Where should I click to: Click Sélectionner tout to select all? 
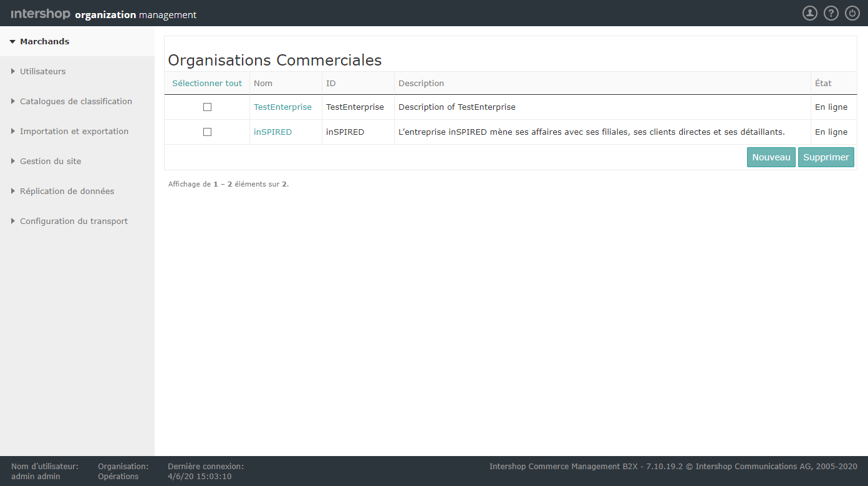pyautogui.click(x=207, y=83)
